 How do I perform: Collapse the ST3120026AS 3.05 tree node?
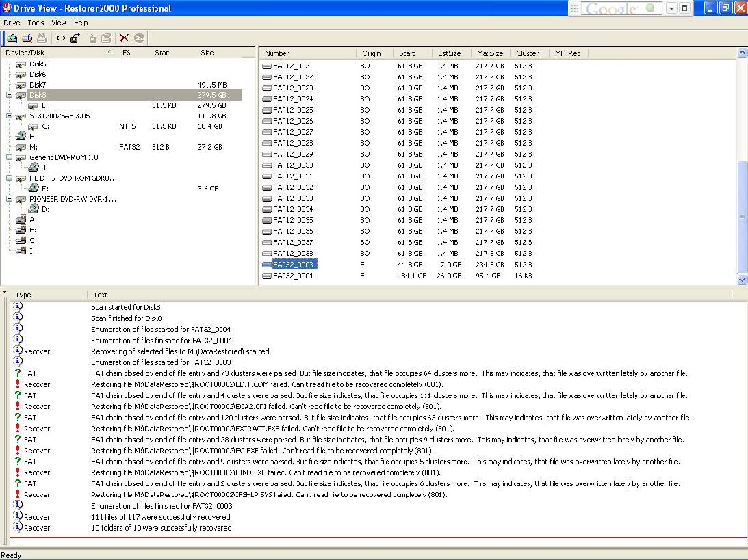point(9,116)
